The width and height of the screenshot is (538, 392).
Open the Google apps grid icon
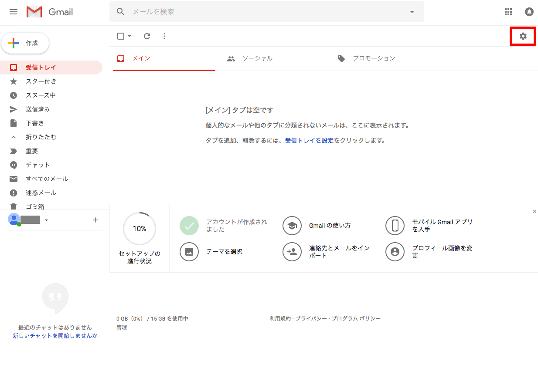point(508,12)
